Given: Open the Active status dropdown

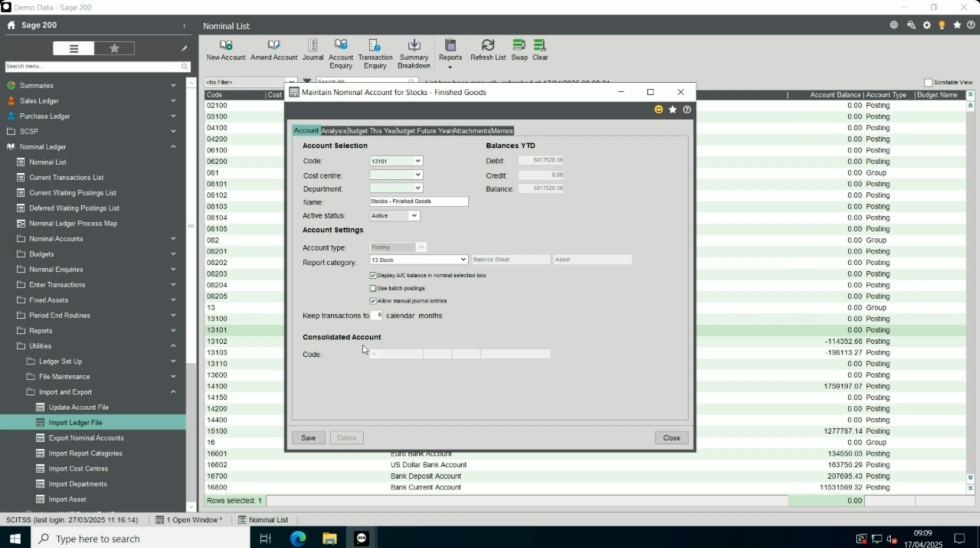Looking at the screenshot, I should pos(414,216).
